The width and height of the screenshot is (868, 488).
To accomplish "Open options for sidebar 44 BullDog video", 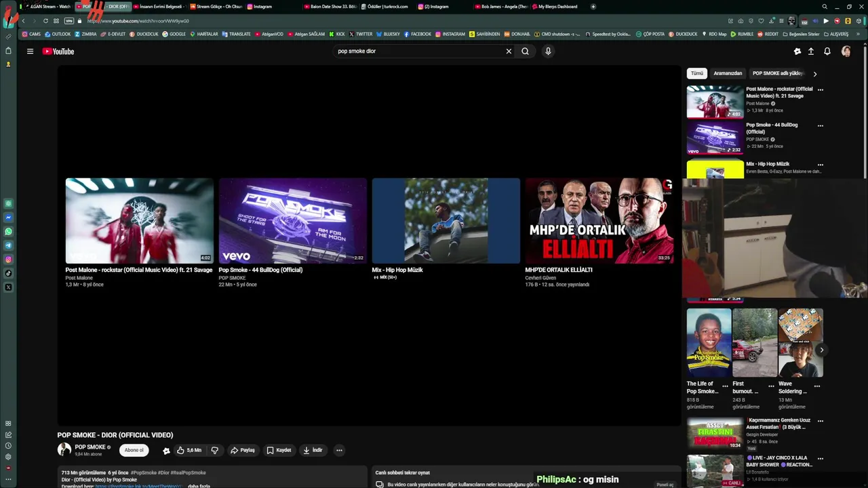I will 821,125.
